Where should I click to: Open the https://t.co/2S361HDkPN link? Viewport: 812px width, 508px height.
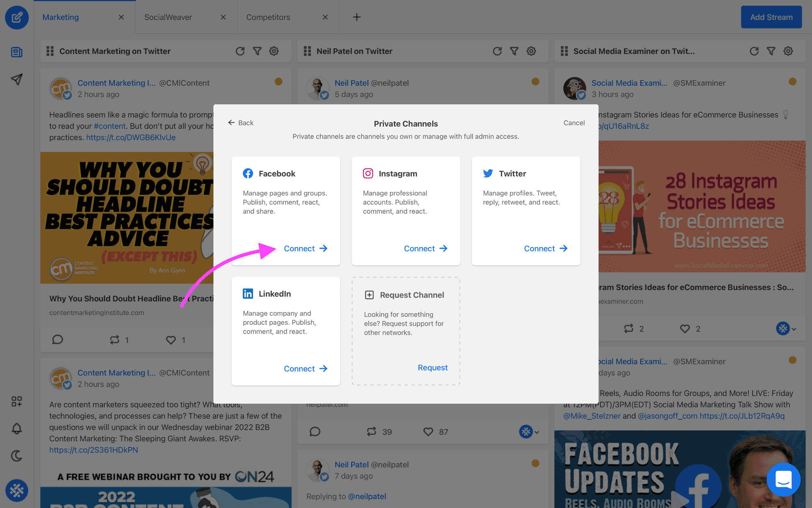[x=93, y=450]
